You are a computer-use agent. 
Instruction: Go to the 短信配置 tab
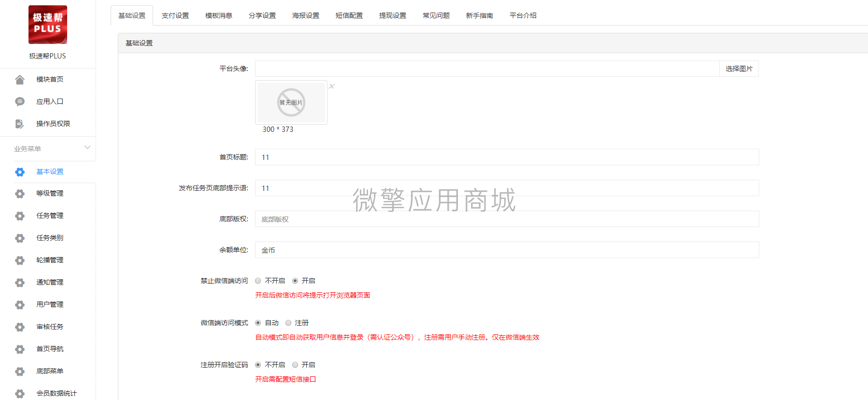pos(349,15)
